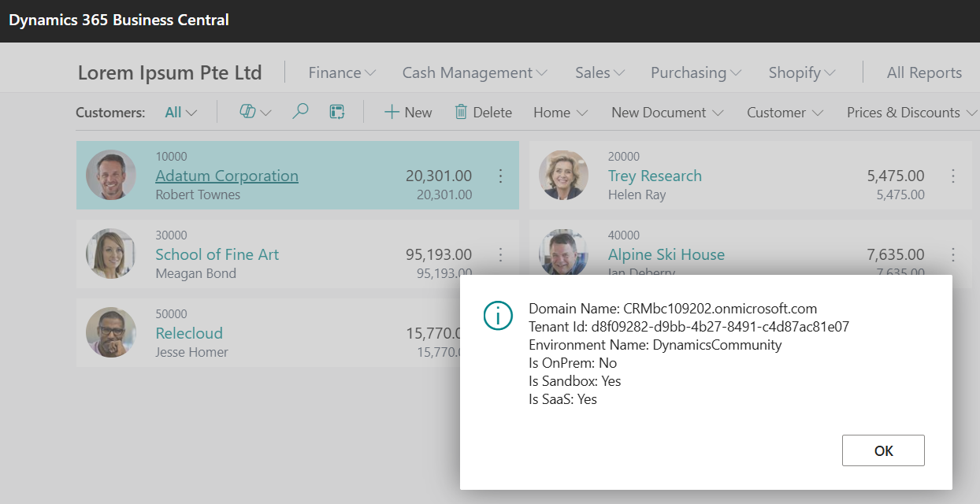Open more options for Trey Research
The image size is (980, 504).
coord(953,176)
